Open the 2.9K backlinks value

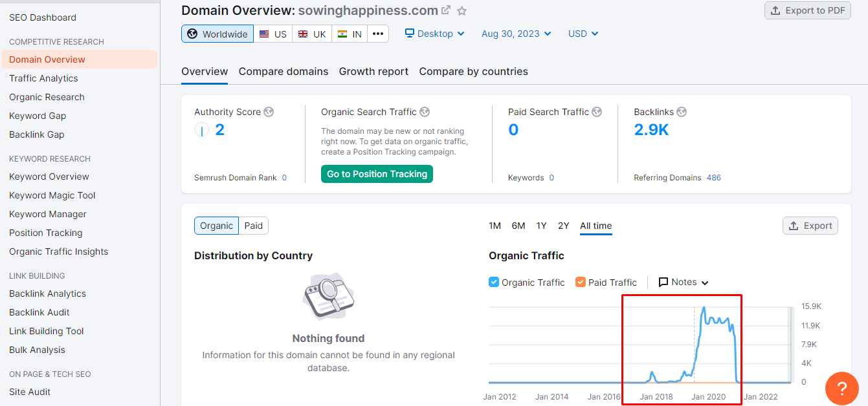pyautogui.click(x=651, y=130)
